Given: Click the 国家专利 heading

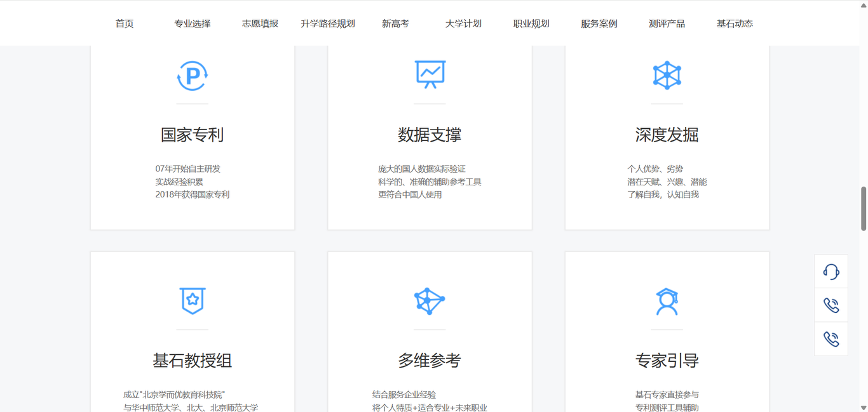Looking at the screenshot, I should coord(192,135).
